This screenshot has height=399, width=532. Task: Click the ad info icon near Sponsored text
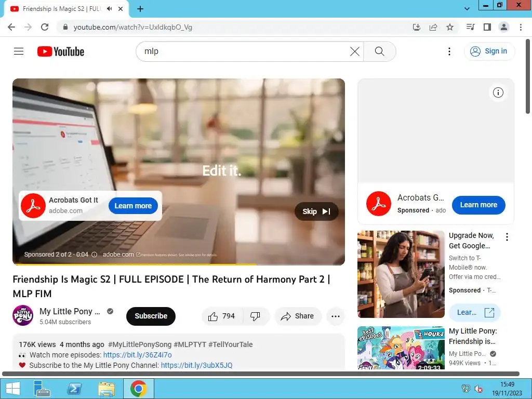95,255
